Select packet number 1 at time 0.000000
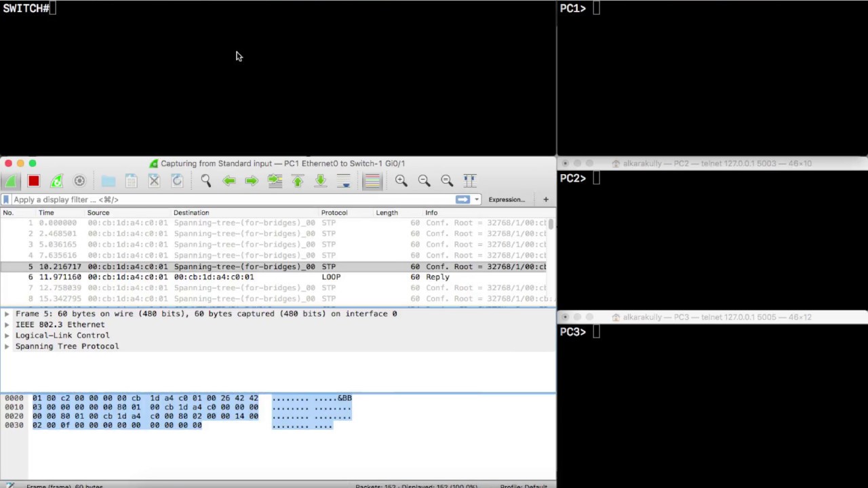Screen dimensions: 868x488 point(275,223)
